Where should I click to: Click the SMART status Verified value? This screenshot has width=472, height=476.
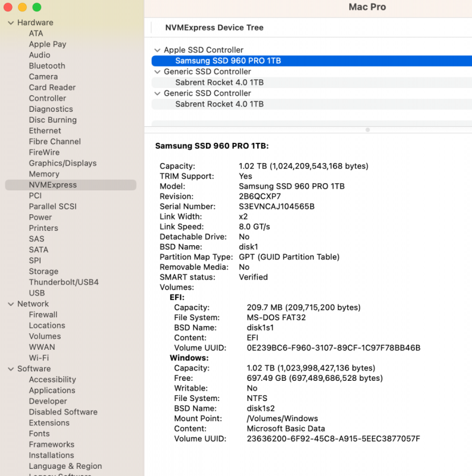click(254, 277)
